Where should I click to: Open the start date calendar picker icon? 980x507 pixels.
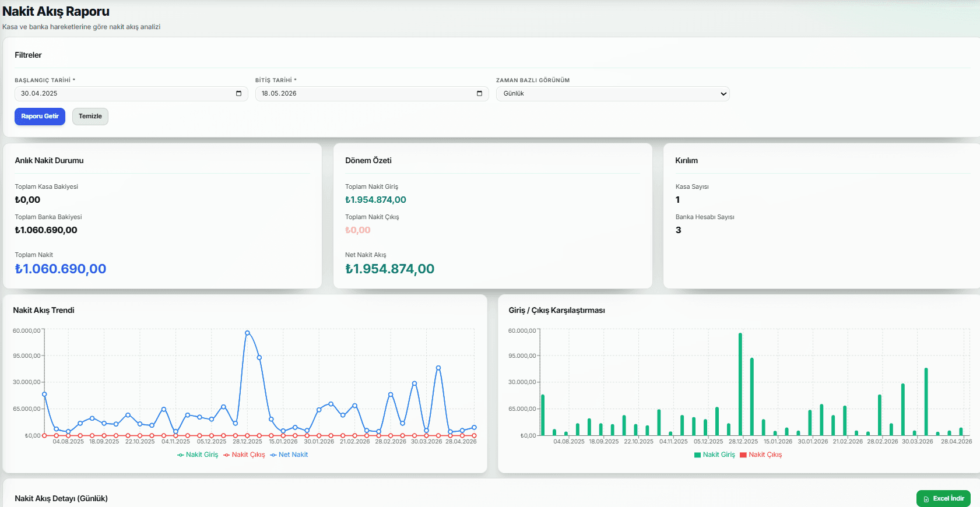point(238,93)
